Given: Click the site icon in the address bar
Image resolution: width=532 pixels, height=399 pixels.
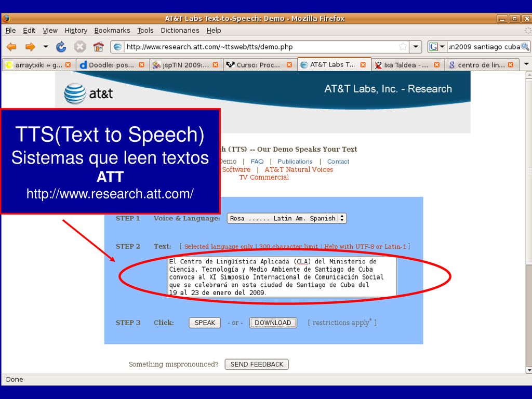Looking at the screenshot, I should (x=118, y=46).
